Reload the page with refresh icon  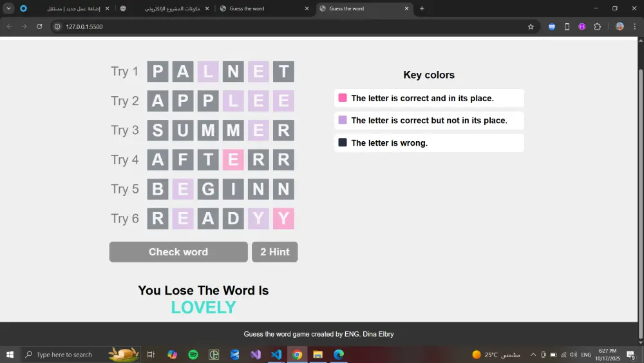point(39,26)
